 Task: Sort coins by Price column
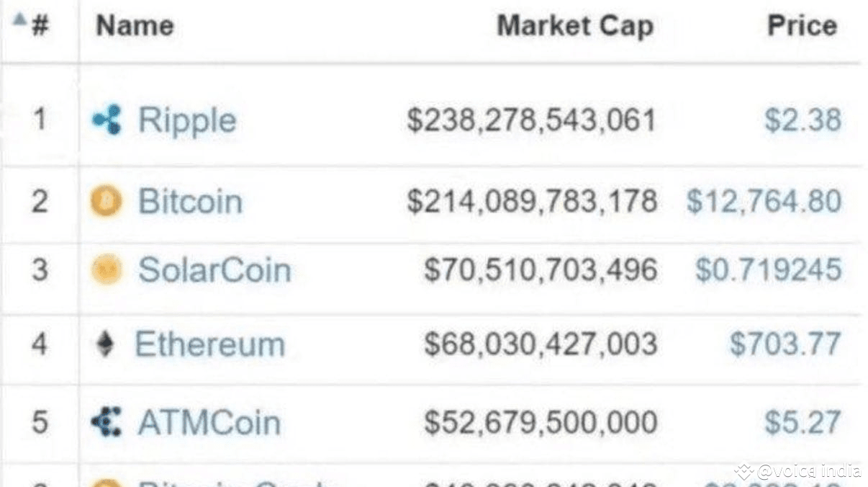802,24
